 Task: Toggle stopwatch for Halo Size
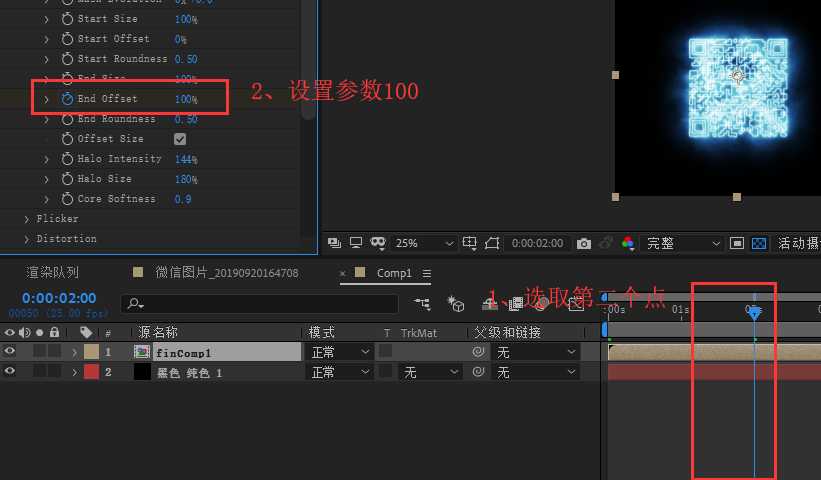67,178
